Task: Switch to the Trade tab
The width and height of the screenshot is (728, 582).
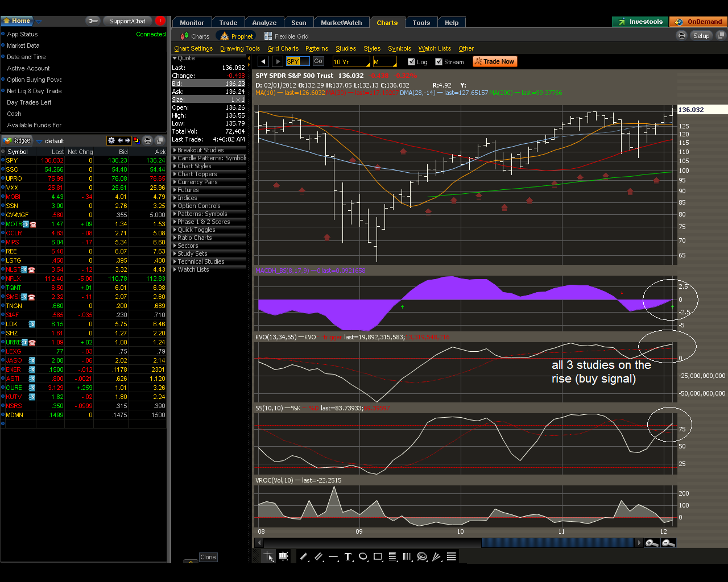Action: pyautogui.click(x=228, y=23)
